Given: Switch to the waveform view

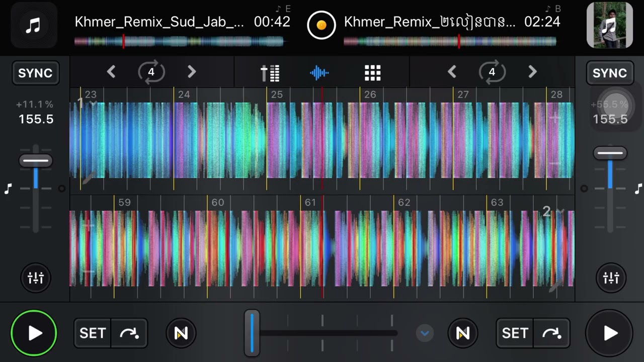Looking at the screenshot, I should (x=319, y=73).
